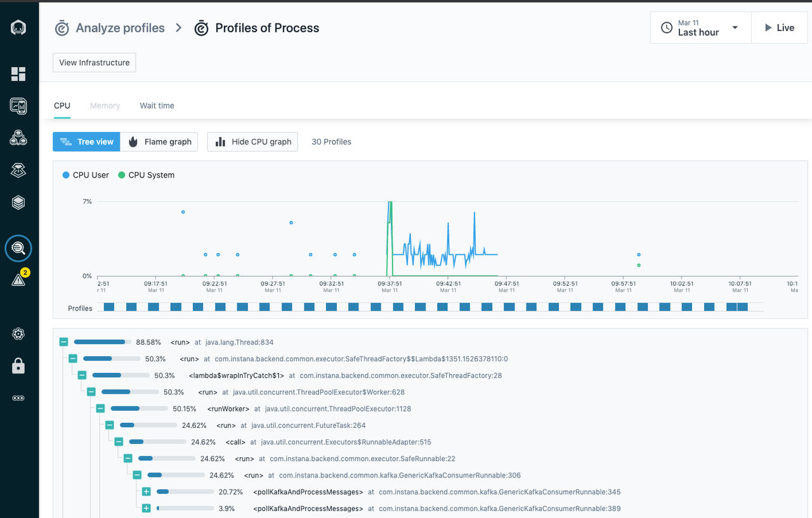Image resolution: width=812 pixels, height=518 pixels.
Task: Switch to Flame graph view
Action: 159,142
